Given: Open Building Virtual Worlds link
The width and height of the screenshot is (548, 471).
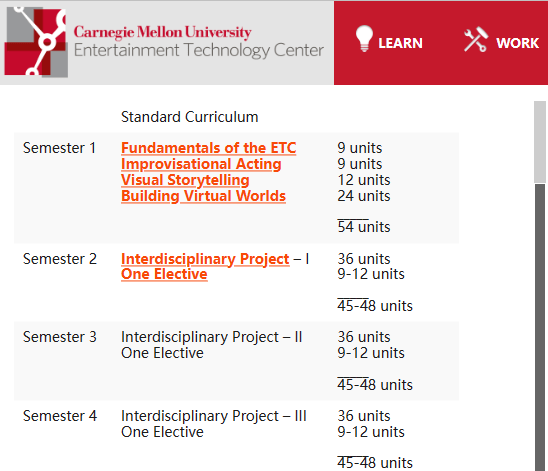Looking at the screenshot, I should tap(203, 196).
